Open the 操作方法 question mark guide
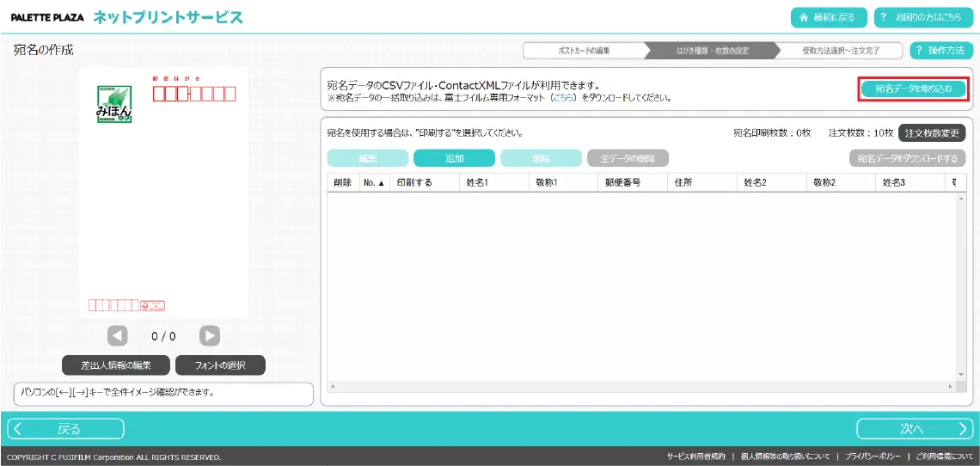Image resolution: width=980 pixels, height=466 pixels. point(941,51)
